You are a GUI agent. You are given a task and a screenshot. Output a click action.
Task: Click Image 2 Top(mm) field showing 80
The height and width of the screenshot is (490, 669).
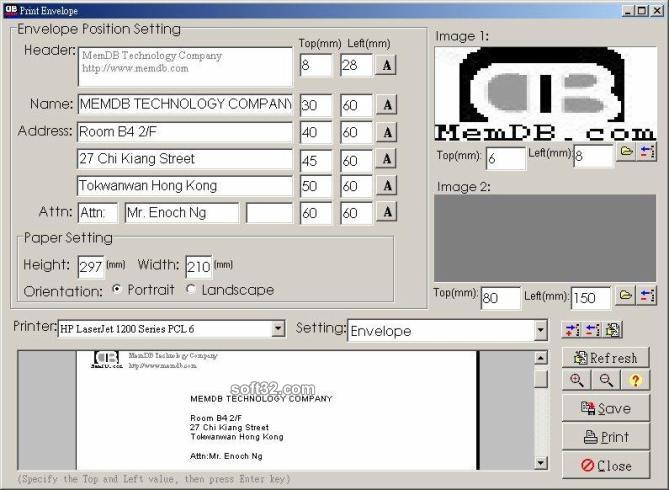coord(501,298)
